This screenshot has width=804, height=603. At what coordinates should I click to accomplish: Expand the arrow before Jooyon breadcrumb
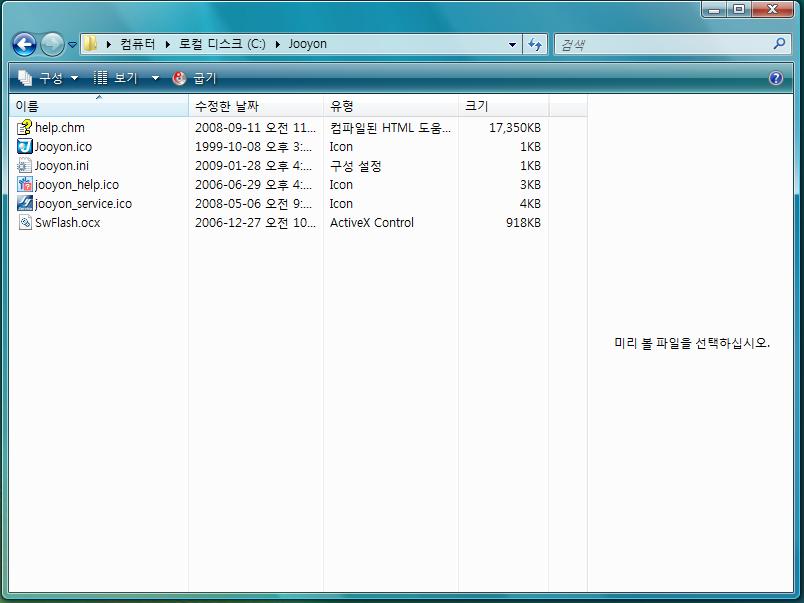pyautogui.click(x=277, y=45)
